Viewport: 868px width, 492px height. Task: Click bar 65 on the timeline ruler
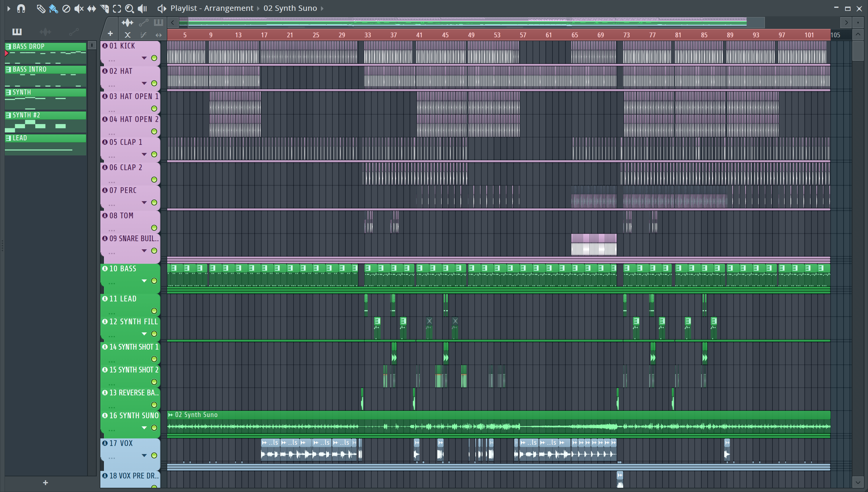[574, 35]
